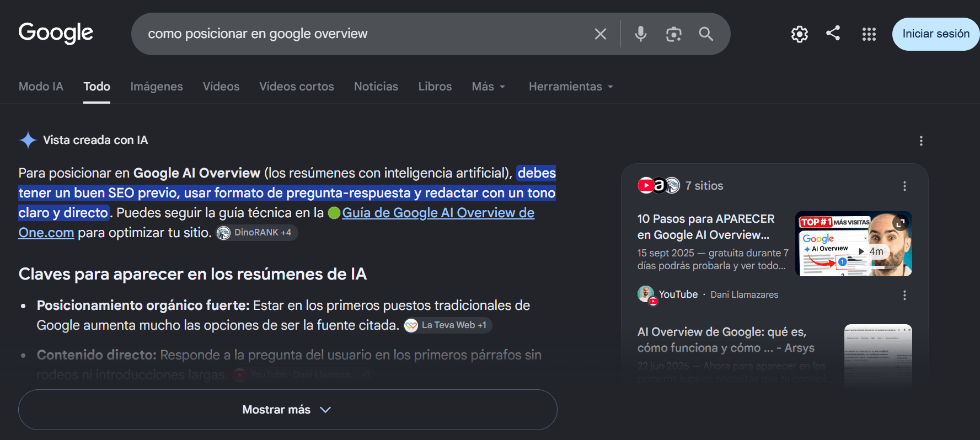Open the Libros tab
This screenshot has width=980, height=440.
click(435, 87)
